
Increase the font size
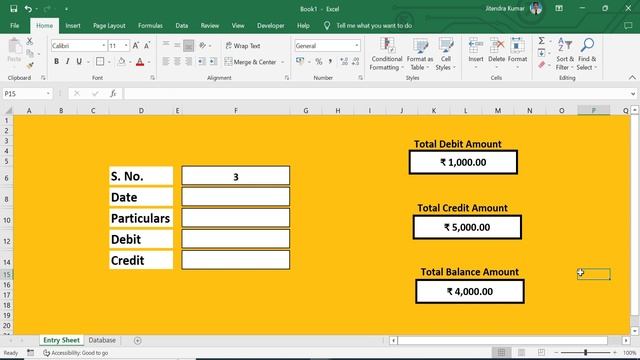(136, 45)
